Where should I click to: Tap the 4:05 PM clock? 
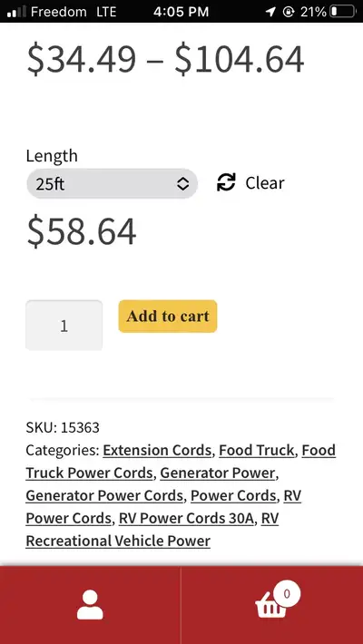181,12
